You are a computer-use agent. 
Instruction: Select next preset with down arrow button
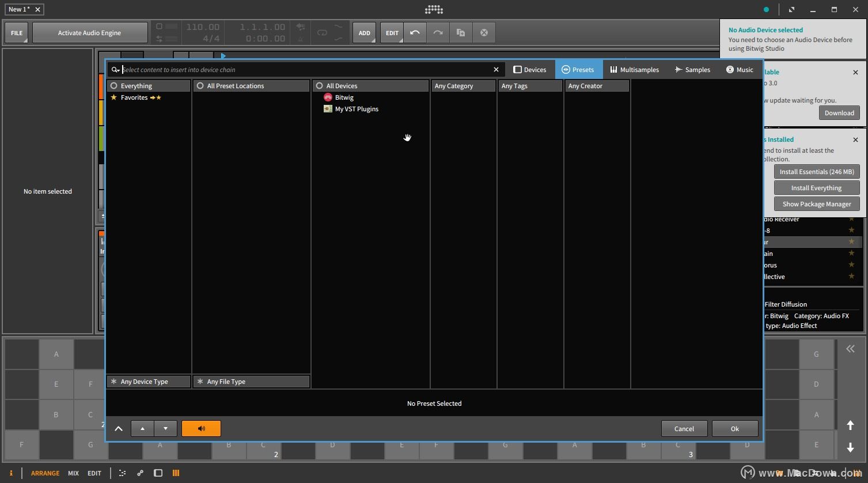click(165, 428)
